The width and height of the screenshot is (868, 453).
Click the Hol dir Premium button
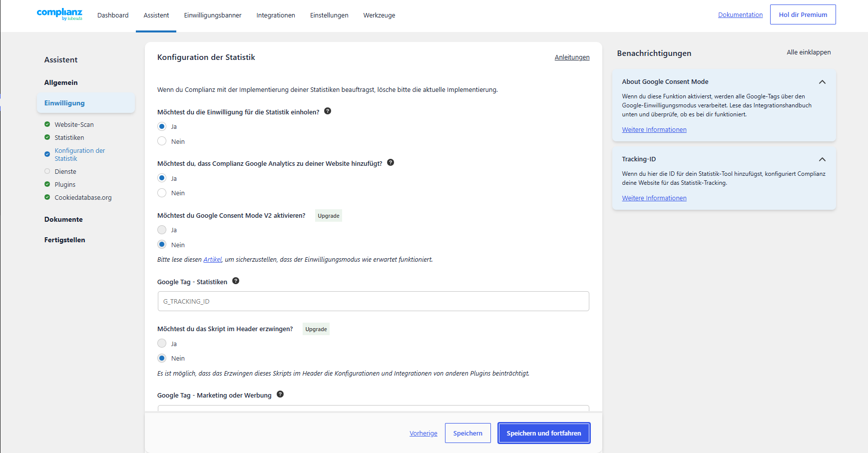(803, 14)
